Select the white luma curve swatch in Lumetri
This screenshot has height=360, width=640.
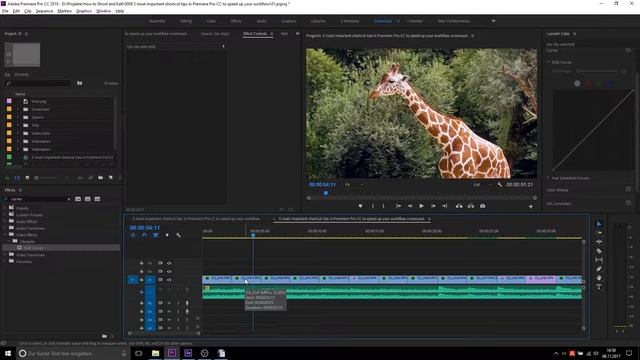[x=577, y=83]
